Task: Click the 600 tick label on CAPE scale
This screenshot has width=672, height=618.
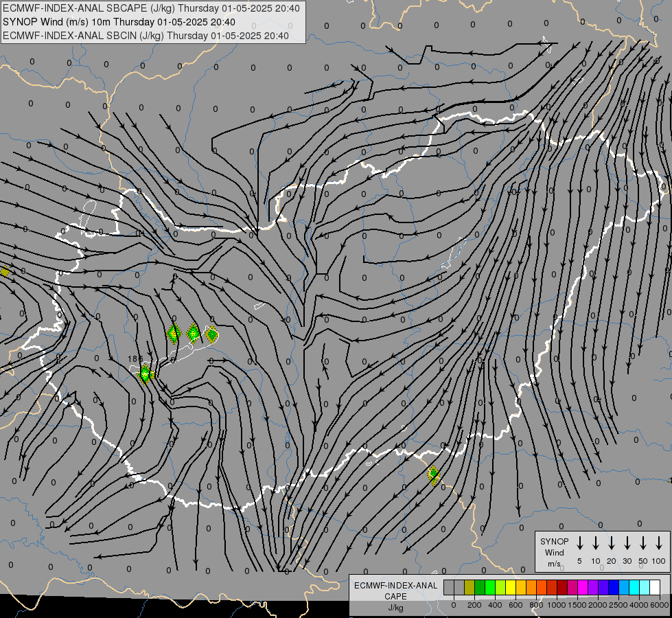Action: click(515, 605)
